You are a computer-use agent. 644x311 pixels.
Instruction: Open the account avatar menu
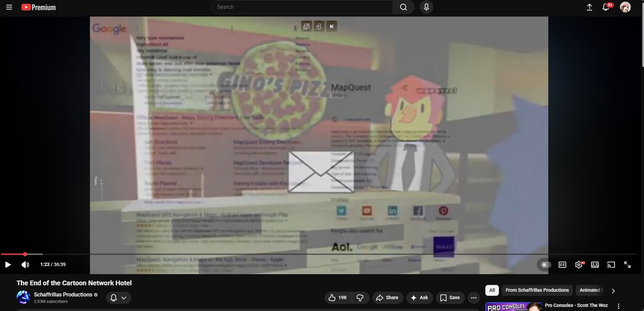(625, 7)
